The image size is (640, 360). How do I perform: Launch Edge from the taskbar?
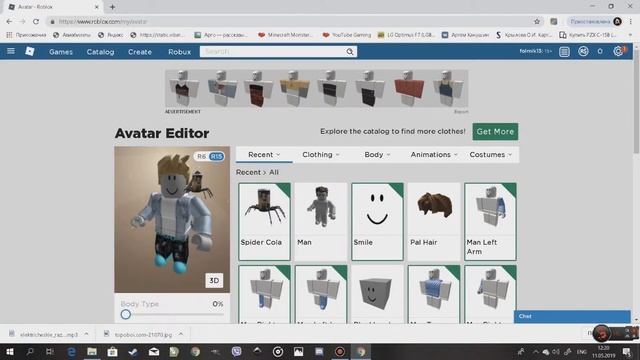[71, 351]
